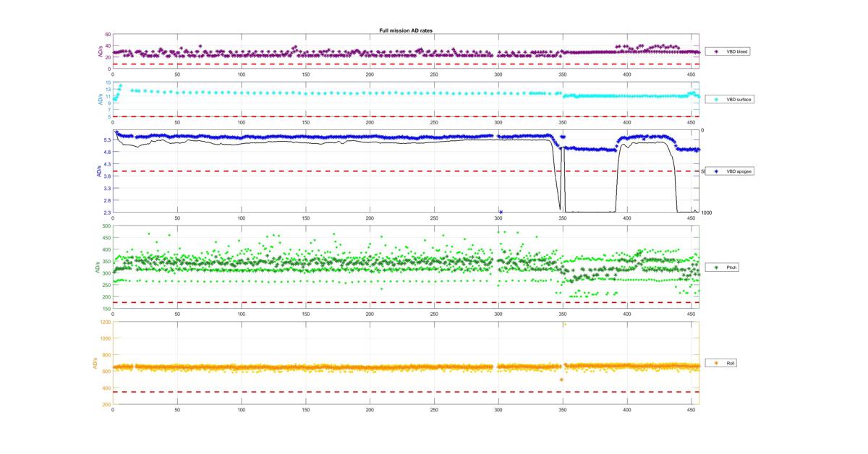Click red dashed threshold line in Pitch plot
Viewport: 868px width, 454px height.
[x=406, y=302]
